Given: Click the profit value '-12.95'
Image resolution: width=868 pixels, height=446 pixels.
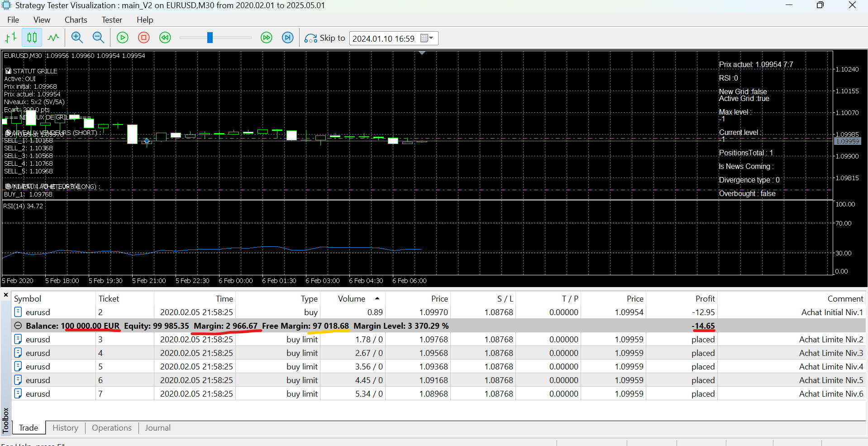Looking at the screenshot, I should click(x=703, y=312).
